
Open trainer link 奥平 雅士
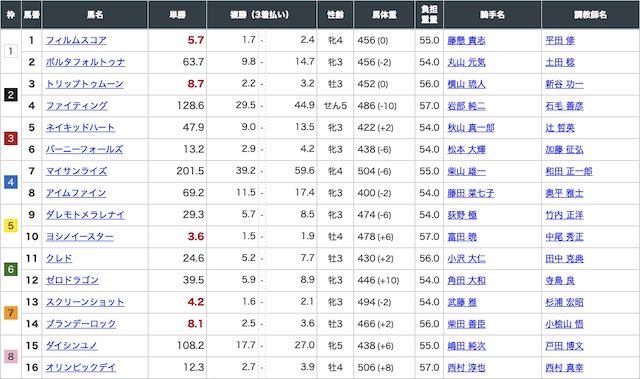coord(564,193)
